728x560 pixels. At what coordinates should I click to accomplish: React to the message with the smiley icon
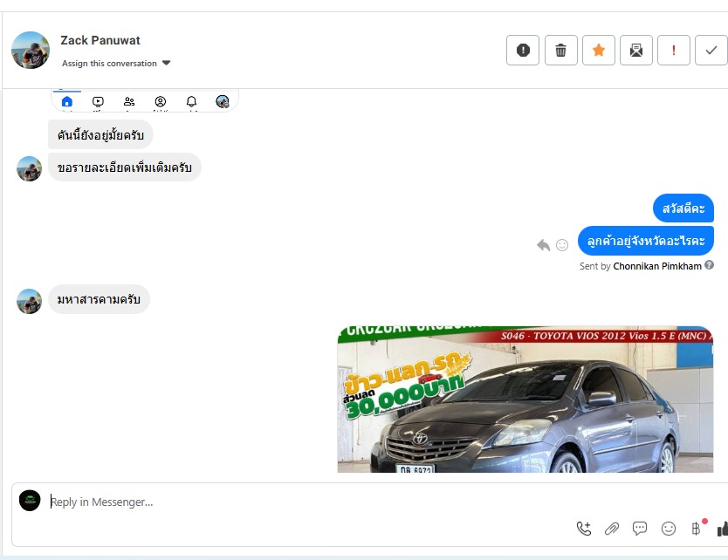click(x=562, y=244)
